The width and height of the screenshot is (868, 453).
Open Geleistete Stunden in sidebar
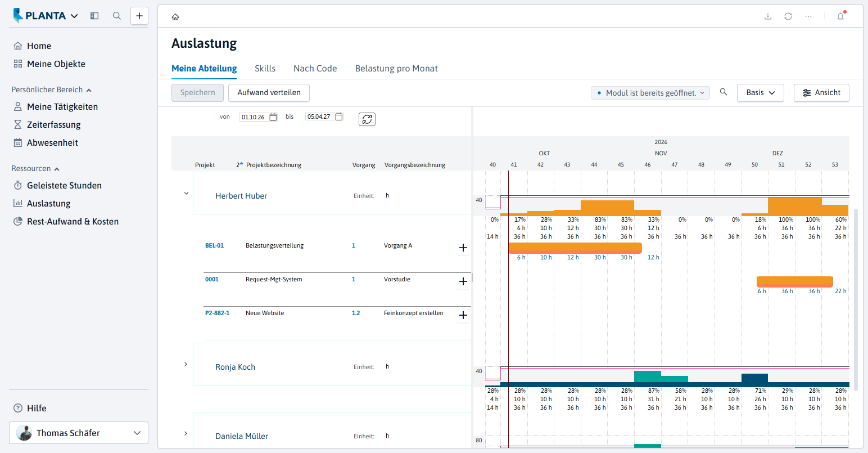tap(64, 186)
